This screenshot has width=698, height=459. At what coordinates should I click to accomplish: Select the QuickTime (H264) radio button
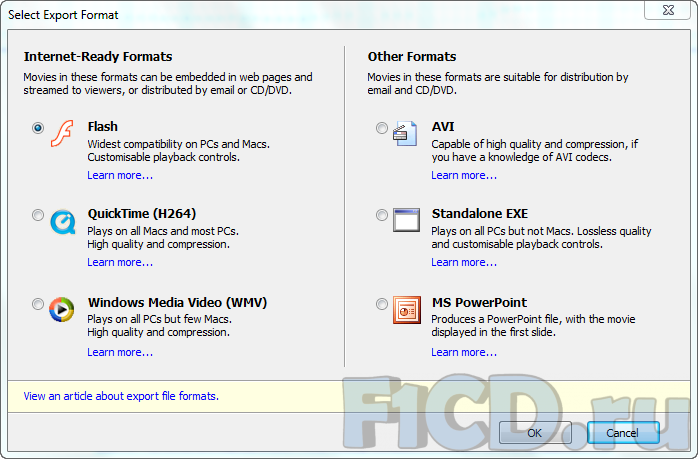pos(38,215)
